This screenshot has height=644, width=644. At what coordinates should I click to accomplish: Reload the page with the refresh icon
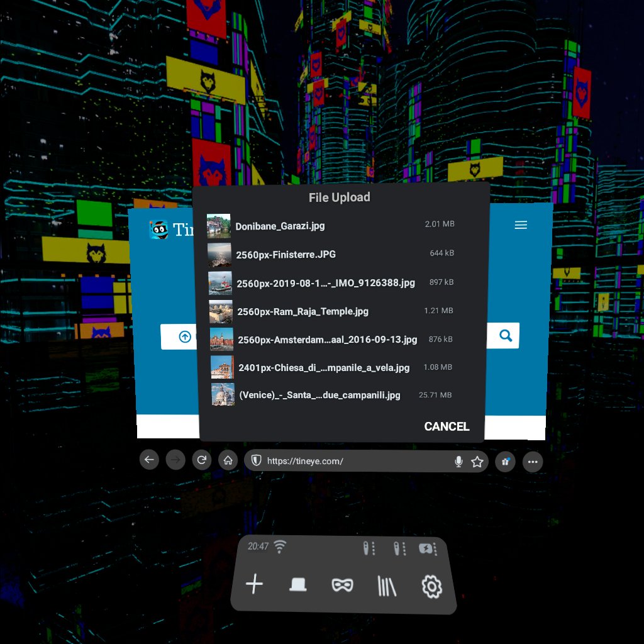202,460
